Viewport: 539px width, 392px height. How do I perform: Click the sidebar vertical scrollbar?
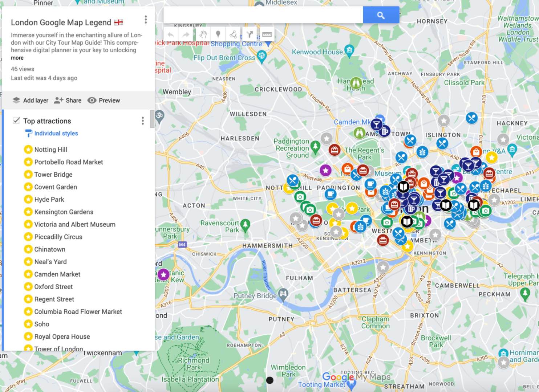pos(152,119)
